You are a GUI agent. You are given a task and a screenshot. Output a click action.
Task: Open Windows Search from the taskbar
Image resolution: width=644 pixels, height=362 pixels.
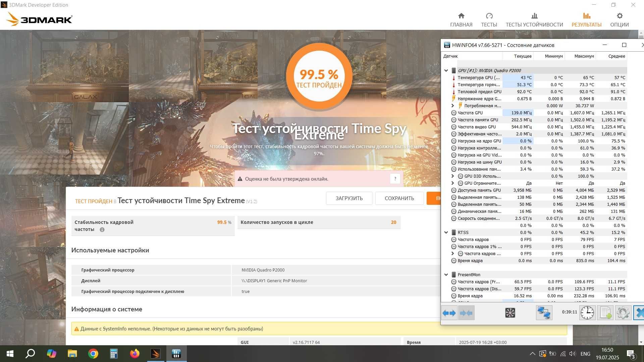pyautogui.click(x=30, y=354)
